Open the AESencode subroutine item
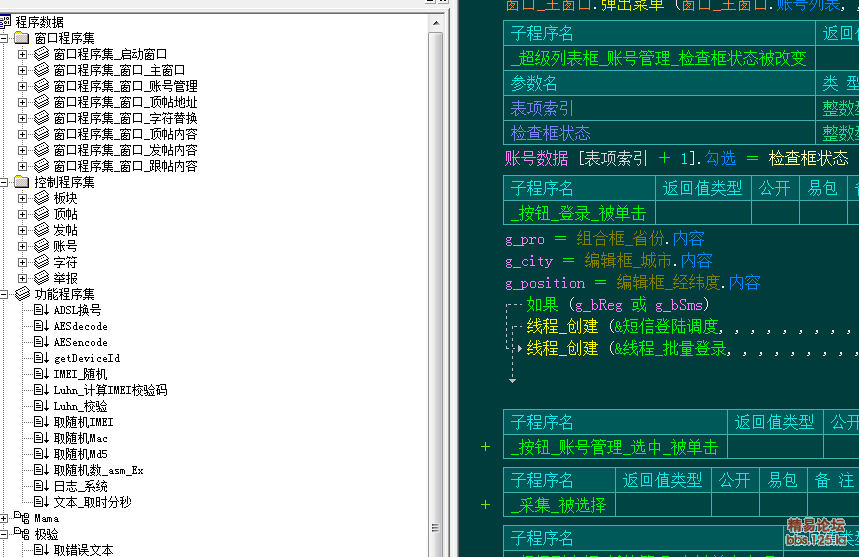Image resolution: width=859 pixels, height=557 pixels. 80,342
